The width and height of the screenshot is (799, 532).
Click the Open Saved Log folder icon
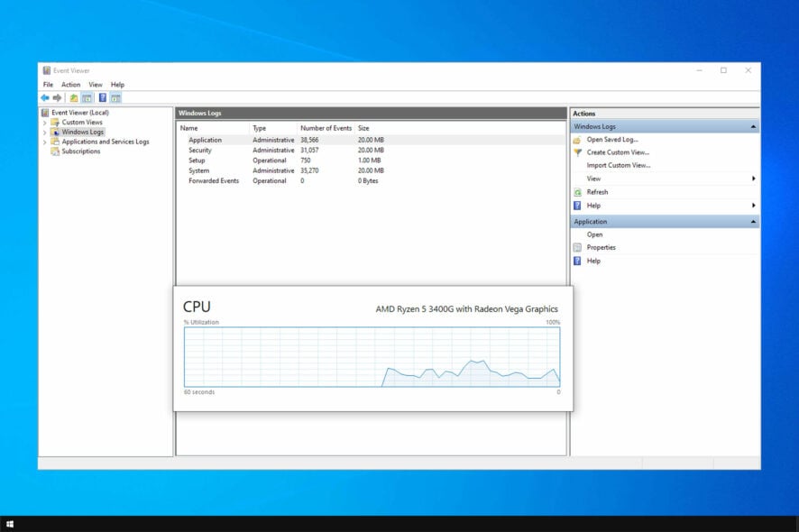[577, 140]
